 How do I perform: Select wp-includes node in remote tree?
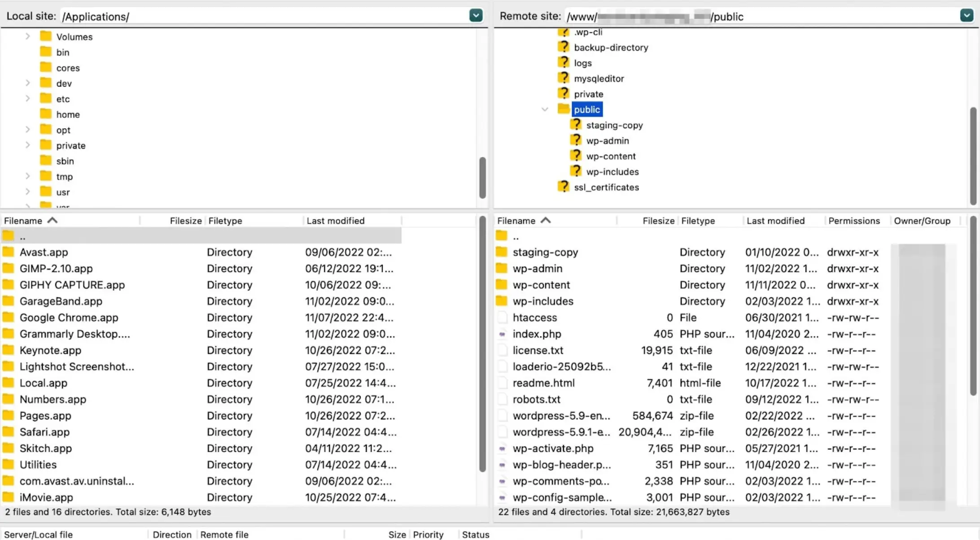(x=612, y=172)
